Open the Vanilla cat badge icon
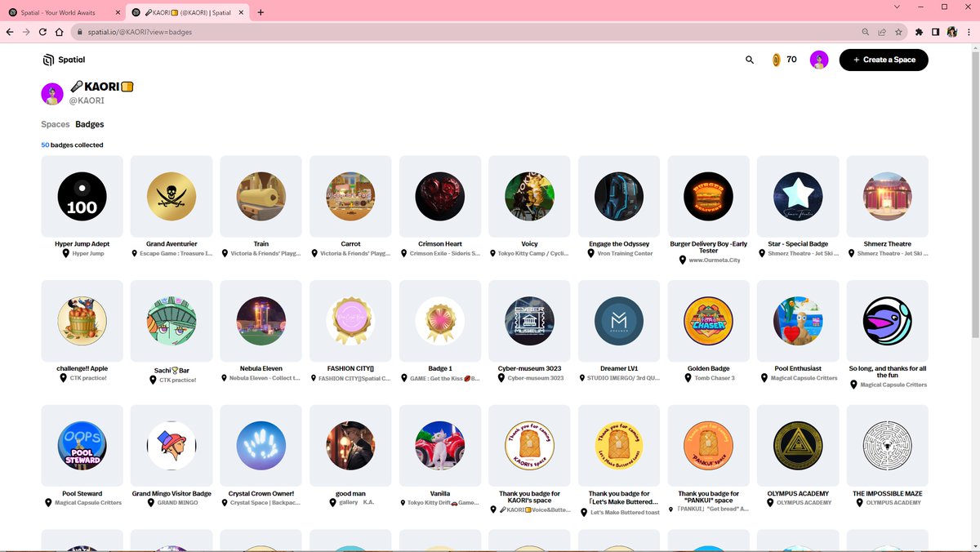 point(440,446)
